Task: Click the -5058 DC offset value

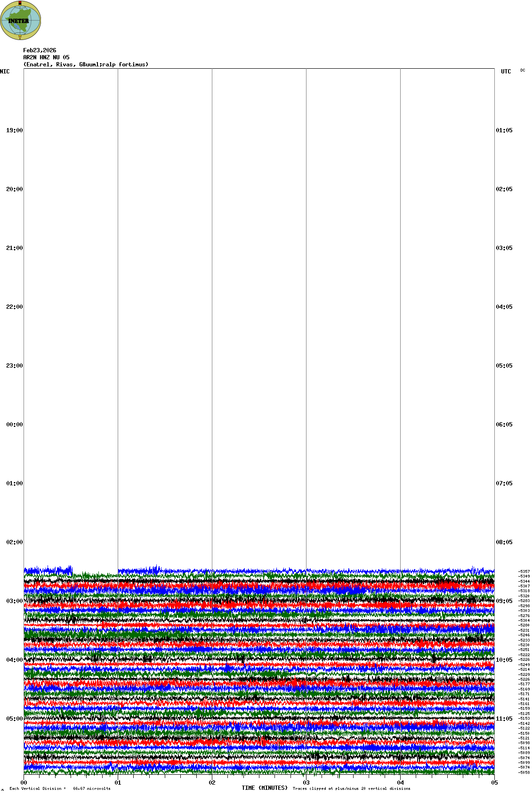Action: 524,772
